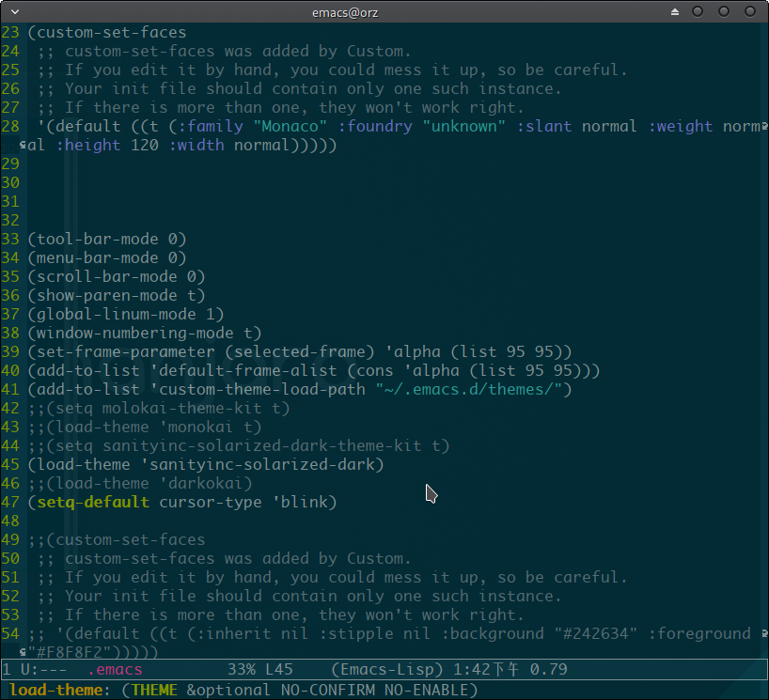Click commented "'monokai" on line 43
The image size is (769, 700).
(196, 427)
